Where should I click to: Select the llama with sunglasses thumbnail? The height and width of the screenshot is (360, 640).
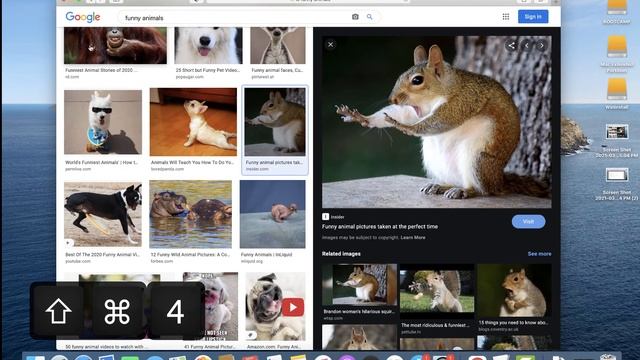(103, 122)
